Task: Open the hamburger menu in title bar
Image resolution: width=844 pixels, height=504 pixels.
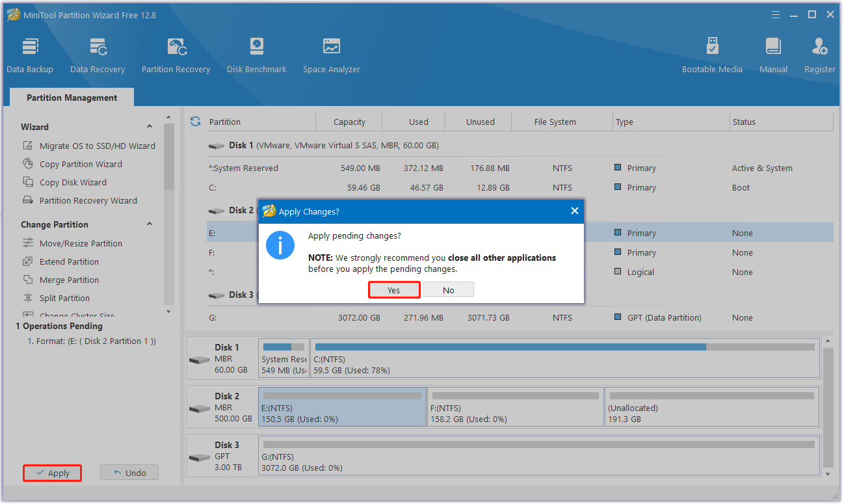Action: (776, 15)
